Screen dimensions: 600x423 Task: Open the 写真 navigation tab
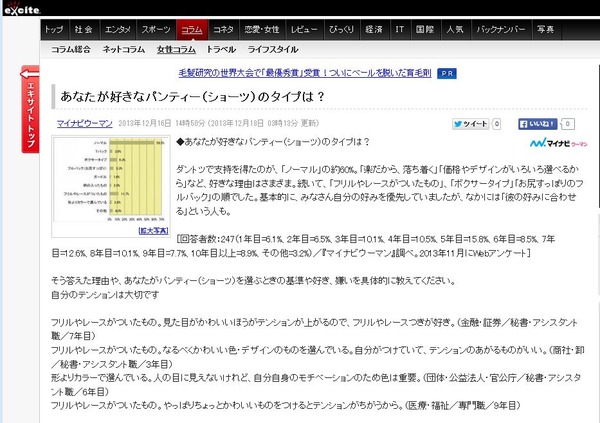tap(546, 29)
